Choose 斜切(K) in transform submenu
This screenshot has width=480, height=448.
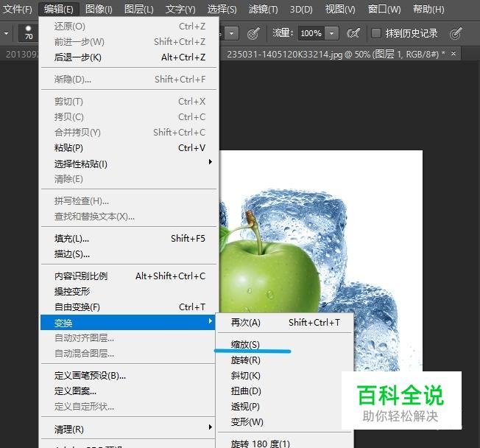(x=286, y=376)
